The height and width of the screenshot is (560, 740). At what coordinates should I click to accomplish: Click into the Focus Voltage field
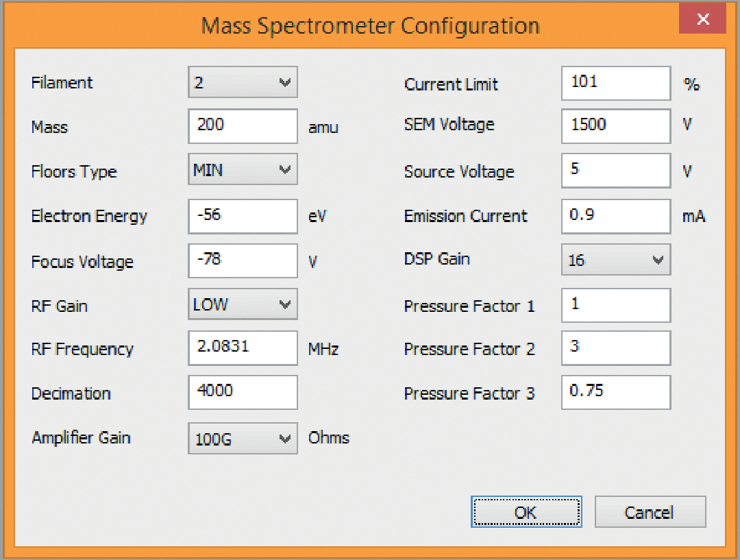243,260
